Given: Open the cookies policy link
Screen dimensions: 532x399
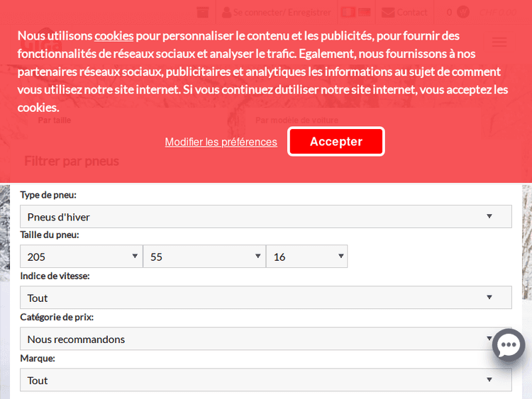Looking at the screenshot, I should [x=113, y=35].
